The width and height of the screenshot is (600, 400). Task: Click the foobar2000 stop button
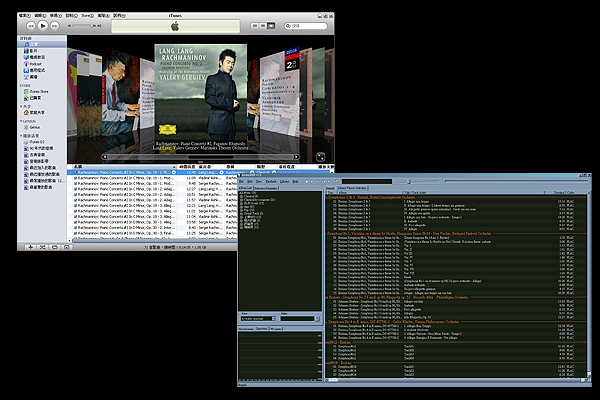[307, 181]
